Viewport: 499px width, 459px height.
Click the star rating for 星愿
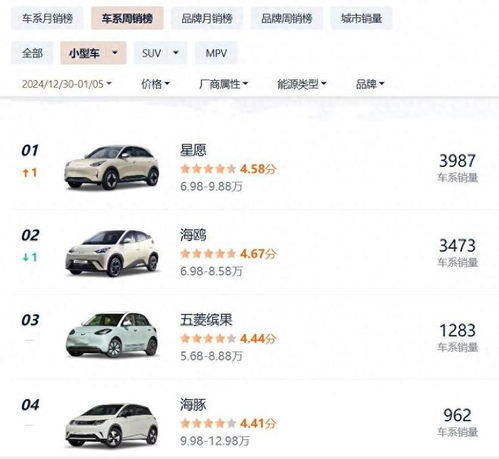208,169
